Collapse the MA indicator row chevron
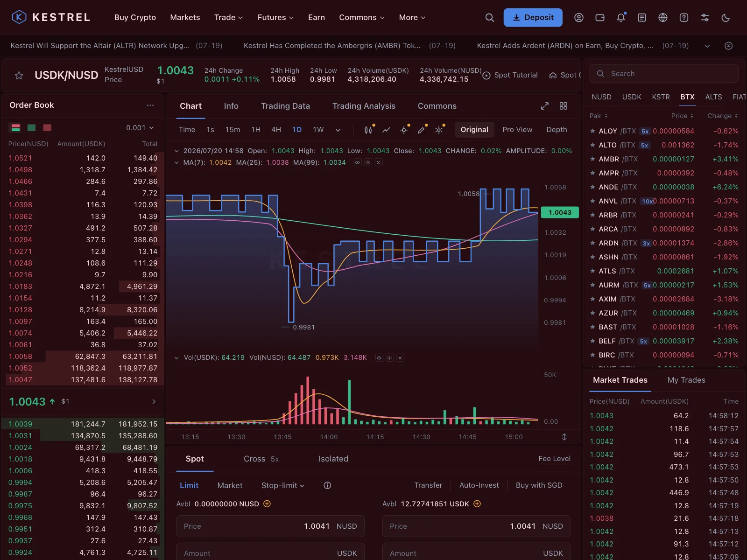Screen dimensions: 747x560 [x=176, y=162]
